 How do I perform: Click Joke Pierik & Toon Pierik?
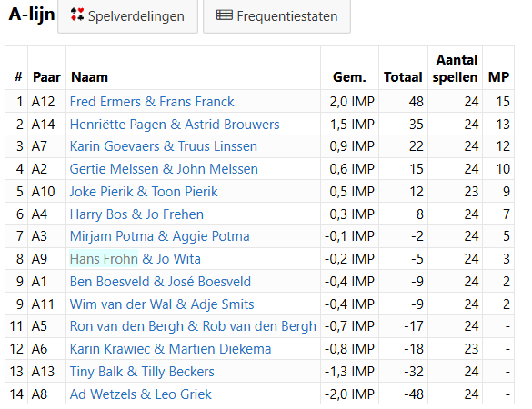click(x=144, y=192)
